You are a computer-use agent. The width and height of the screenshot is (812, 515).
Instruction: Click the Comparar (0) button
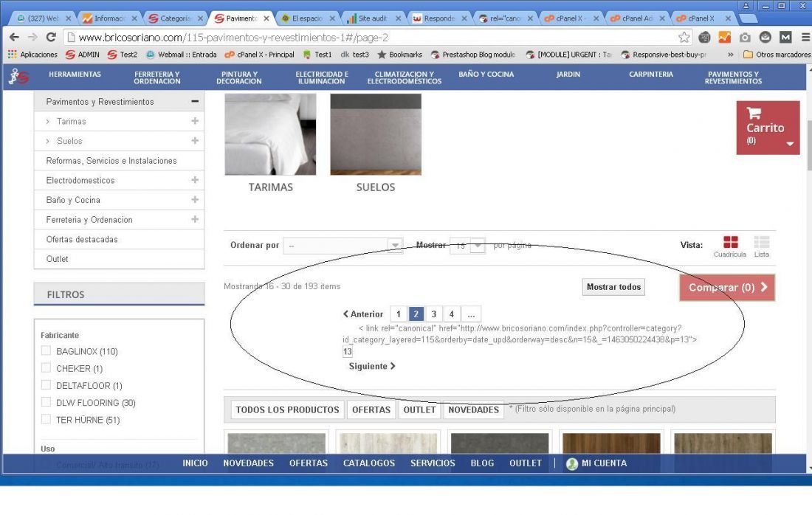pos(727,287)
